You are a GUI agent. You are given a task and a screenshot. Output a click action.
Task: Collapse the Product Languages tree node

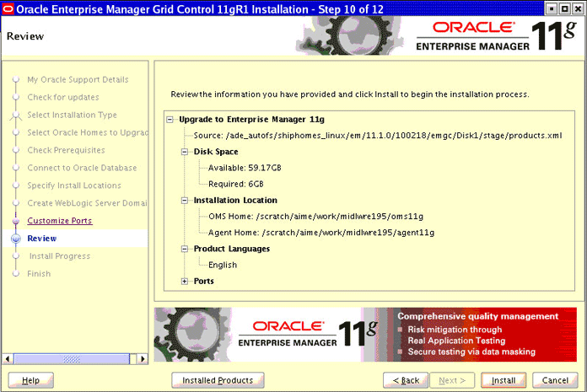click(x=185, y=250)
